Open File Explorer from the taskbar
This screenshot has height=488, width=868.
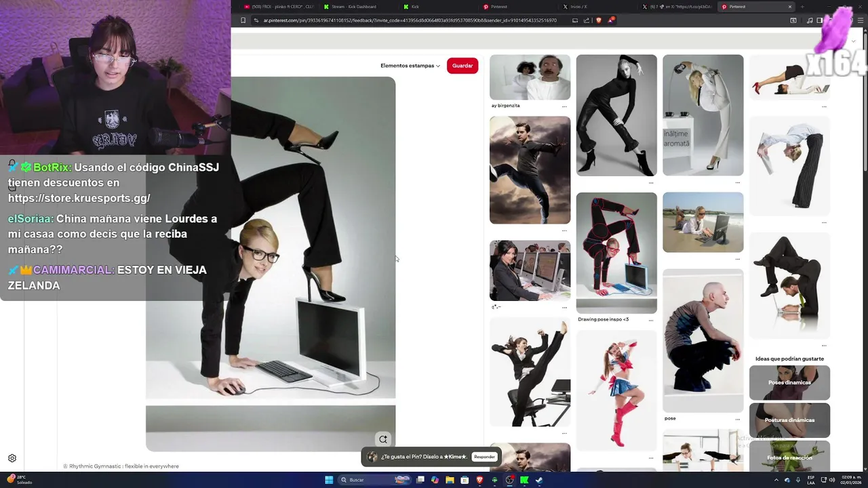[x=450, y=480]
